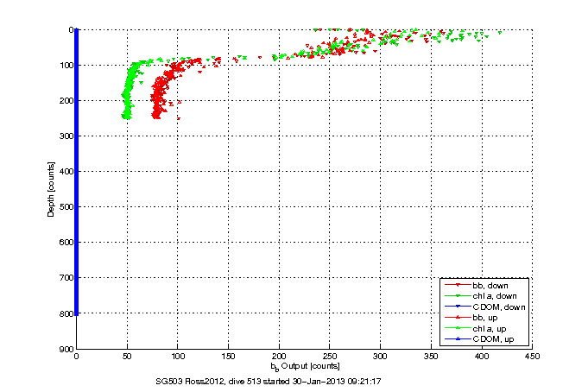Click the x-axis tick label 50
Image resolution: width=588 pixels, height=392 pixels.
127,356
